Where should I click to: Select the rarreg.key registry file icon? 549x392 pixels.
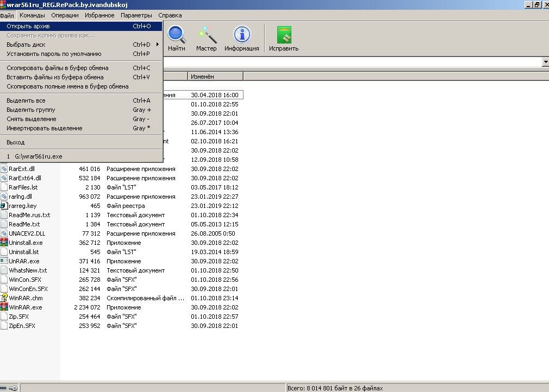point(4,206)
